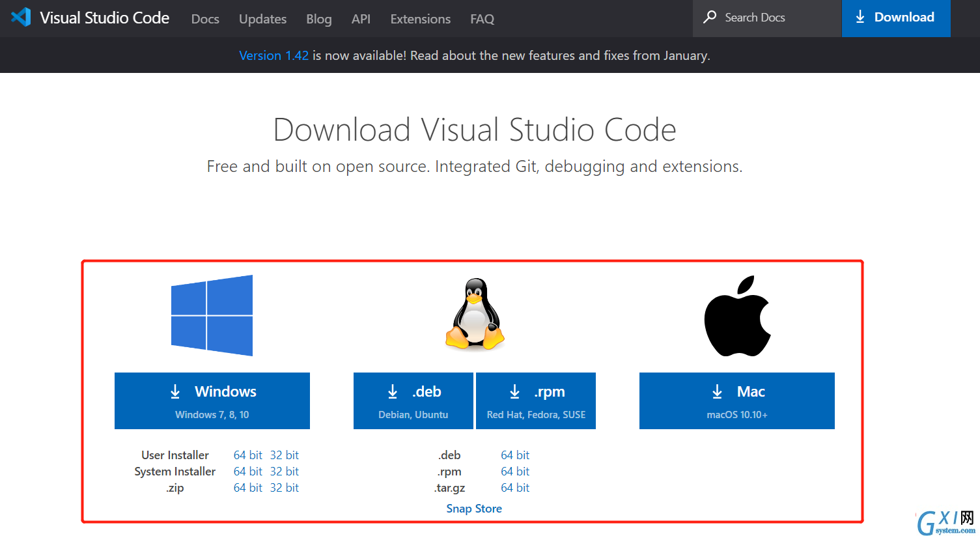Open the Updates page
Screen dimensions: 980x536
tap(262, 19)
